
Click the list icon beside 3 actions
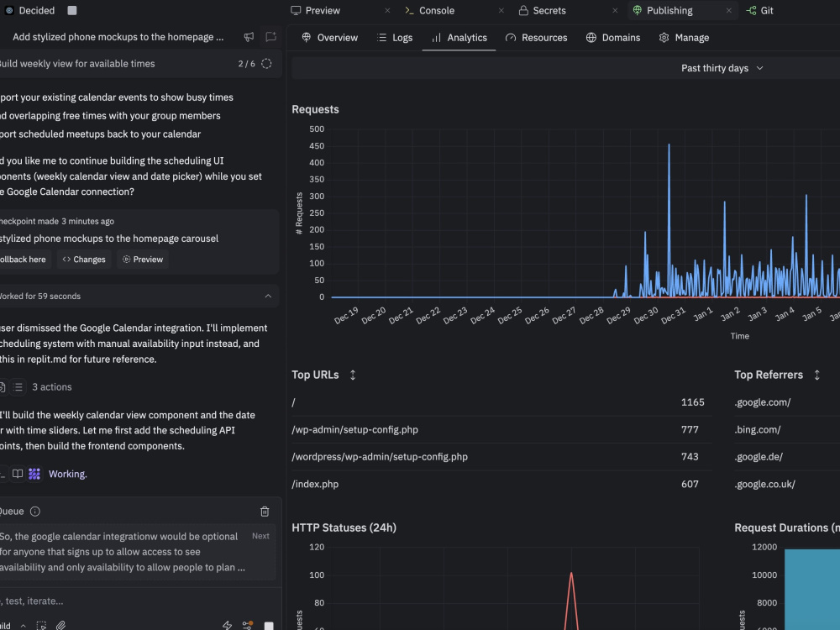[18, 386]
